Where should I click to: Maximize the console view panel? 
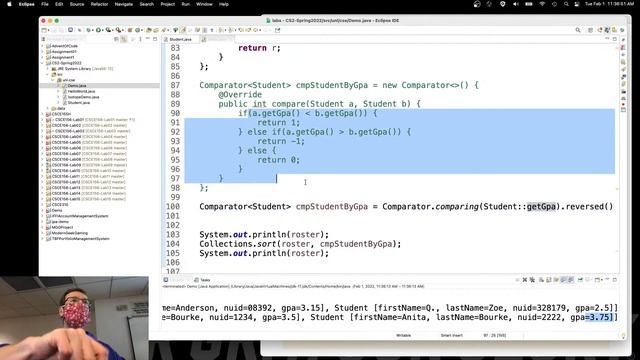pyautogui.click(x=615, y=280)
